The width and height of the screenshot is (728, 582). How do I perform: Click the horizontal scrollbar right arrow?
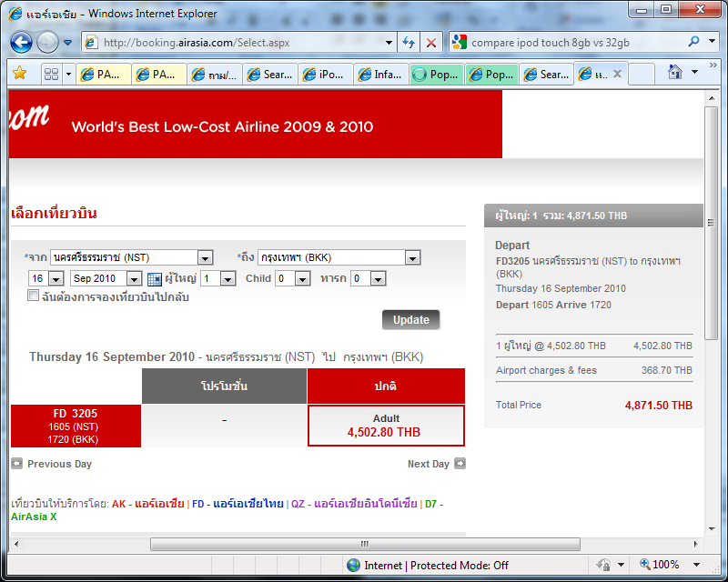(x=695, y=544)
